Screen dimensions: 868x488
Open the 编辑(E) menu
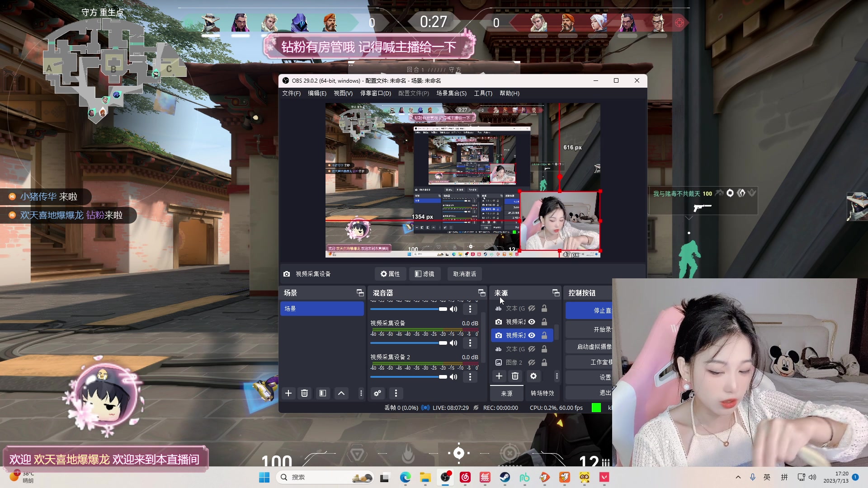[x=317, y=93]
